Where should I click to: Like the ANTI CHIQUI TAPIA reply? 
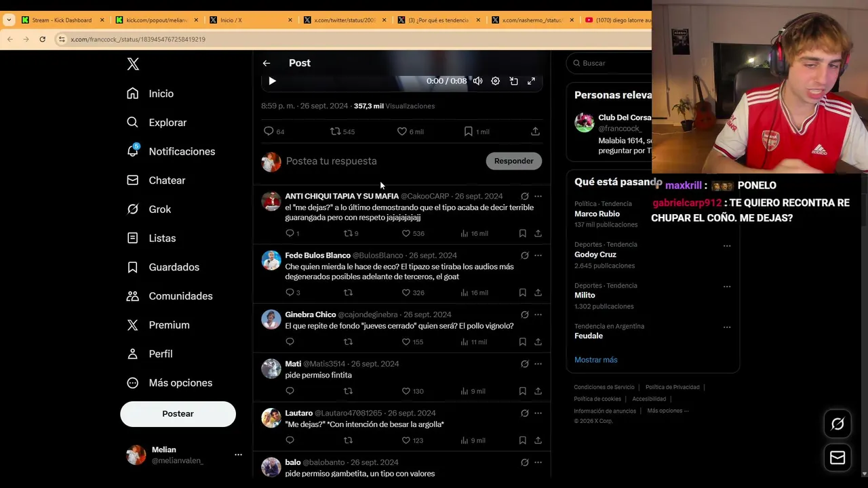[x=412, y=233]
